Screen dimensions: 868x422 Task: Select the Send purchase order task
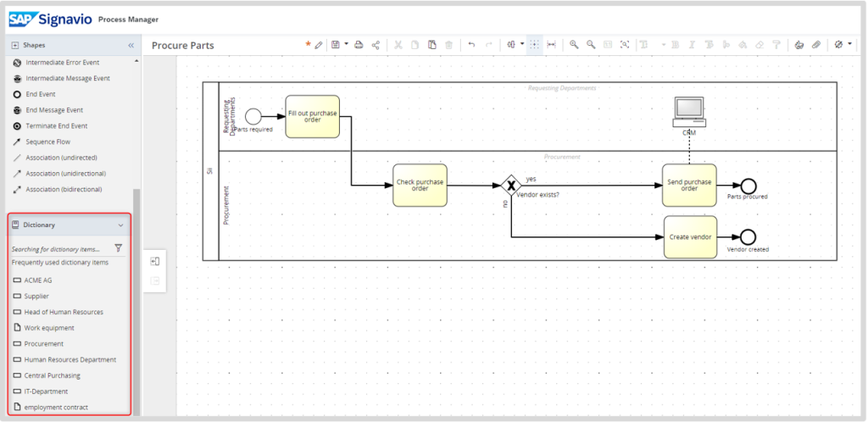tap(689, 186)
